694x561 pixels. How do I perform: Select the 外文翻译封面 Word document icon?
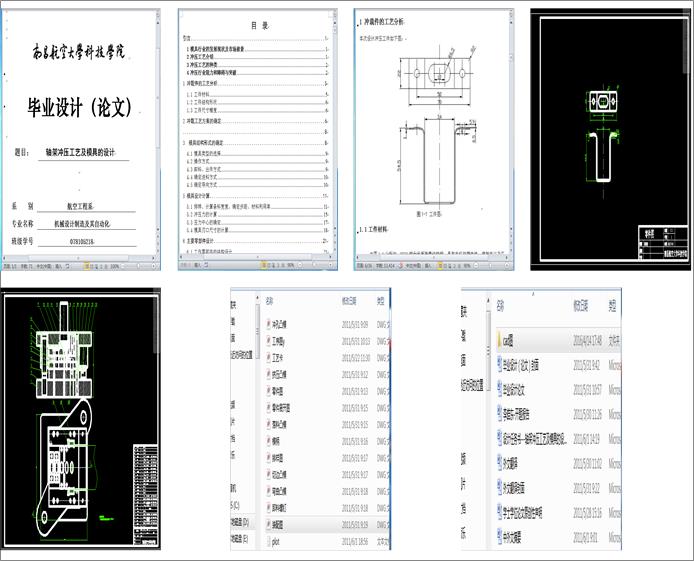tap(499, 488)
